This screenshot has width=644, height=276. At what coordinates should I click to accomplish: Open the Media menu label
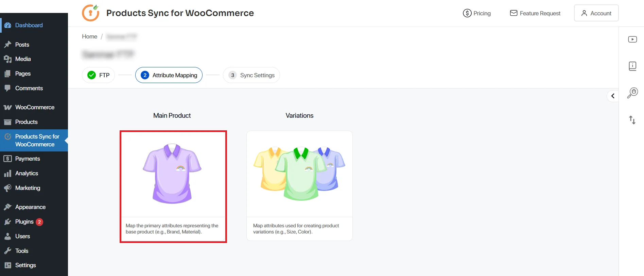[x=23, y=59]
